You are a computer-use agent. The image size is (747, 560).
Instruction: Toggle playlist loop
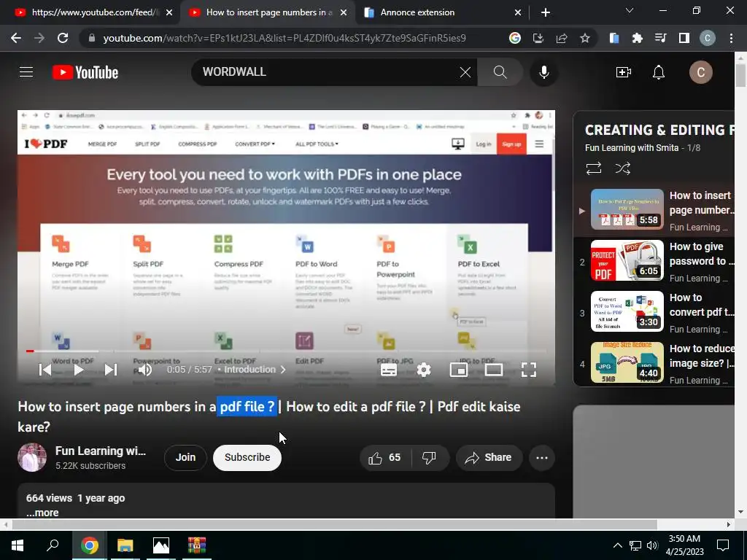tap(594, 168)
